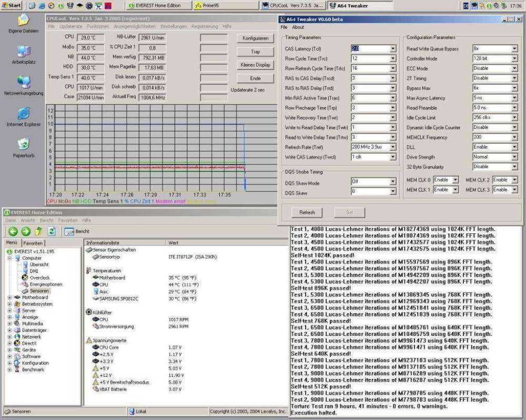
Task: Open the Controller Mode dropdown
Action: pyautogui.click(x=514, y=58)
